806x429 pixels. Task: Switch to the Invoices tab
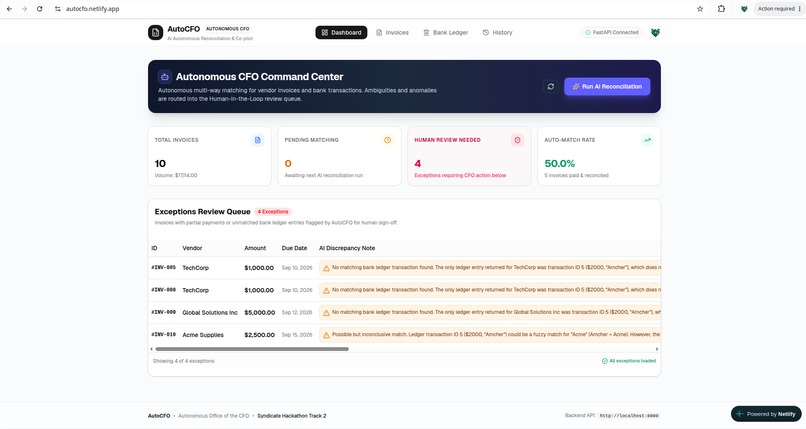coord(392,32)
